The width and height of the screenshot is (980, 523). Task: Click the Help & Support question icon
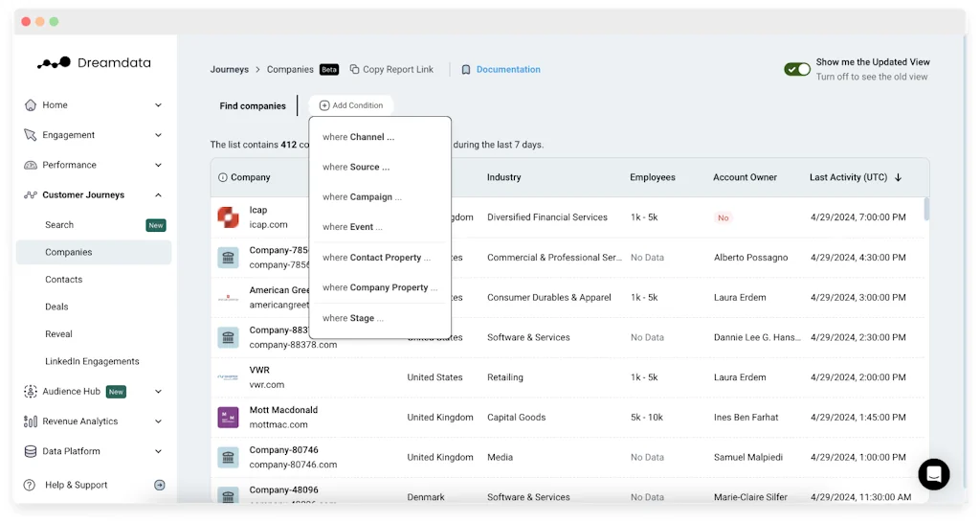click(30, 485)
